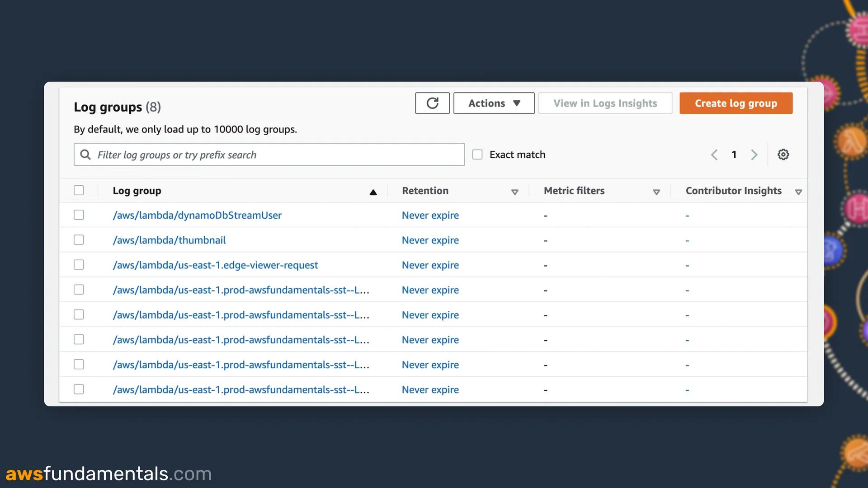The height and width of the screenshot is (488, 868).
Task: Go to the next page chevron
Action: click(x=754, y=155)
